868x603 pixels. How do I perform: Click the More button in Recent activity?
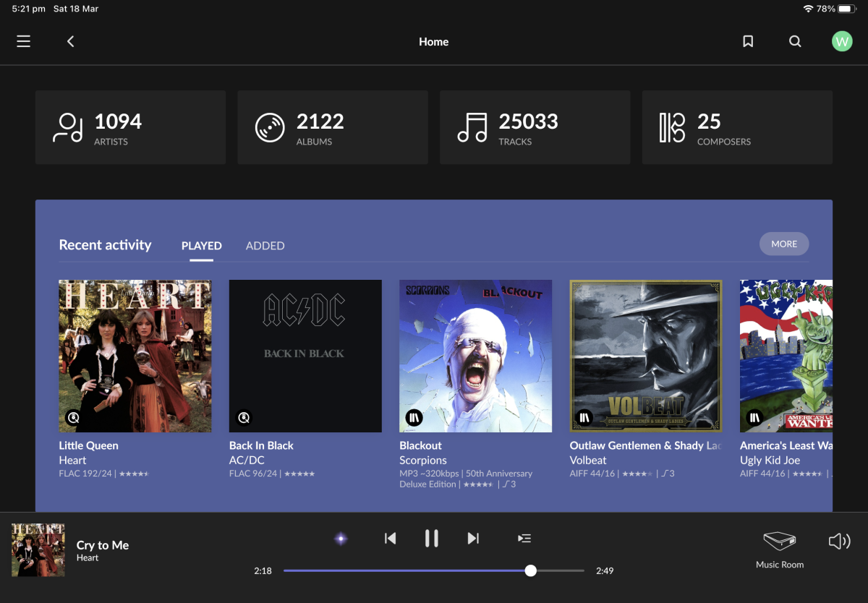[784, 244]
